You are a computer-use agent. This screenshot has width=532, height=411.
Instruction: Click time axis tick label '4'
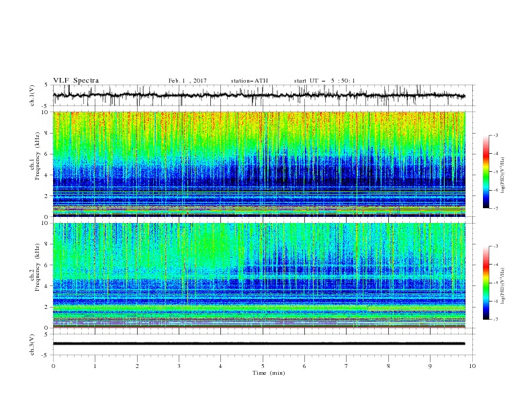pos(221,366)
